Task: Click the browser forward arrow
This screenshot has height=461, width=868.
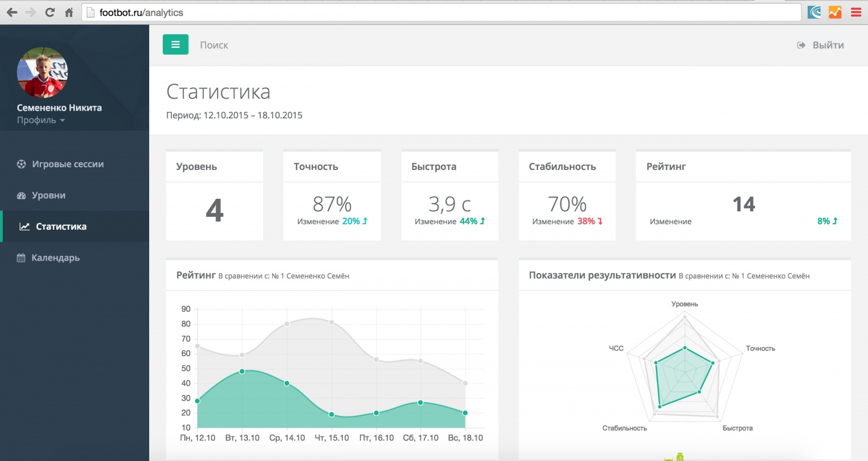Action: point(31,12)
